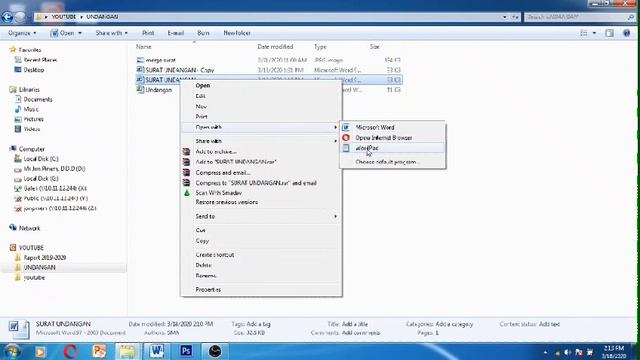Click the Back navigation arrow

7,17
